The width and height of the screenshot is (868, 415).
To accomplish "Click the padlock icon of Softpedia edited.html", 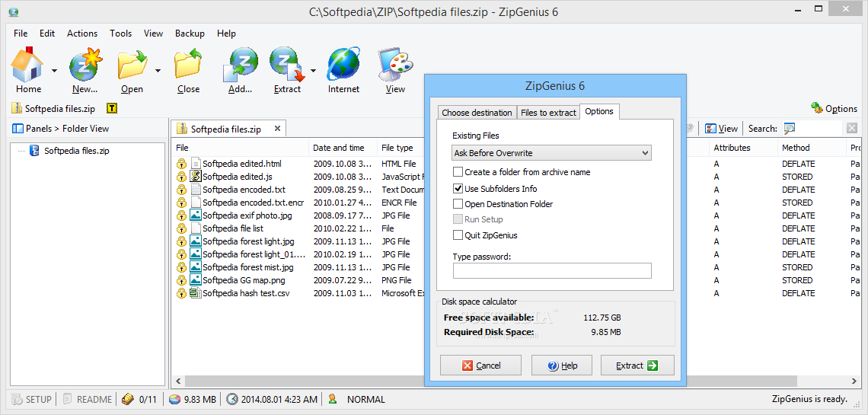I will point(181,164).
